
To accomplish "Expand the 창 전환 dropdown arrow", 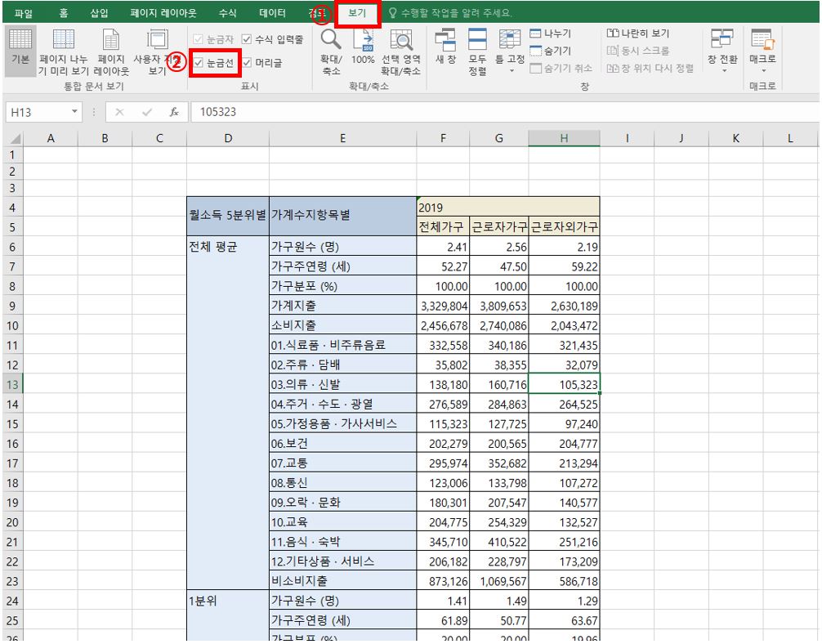I will [x=723, y=70].
